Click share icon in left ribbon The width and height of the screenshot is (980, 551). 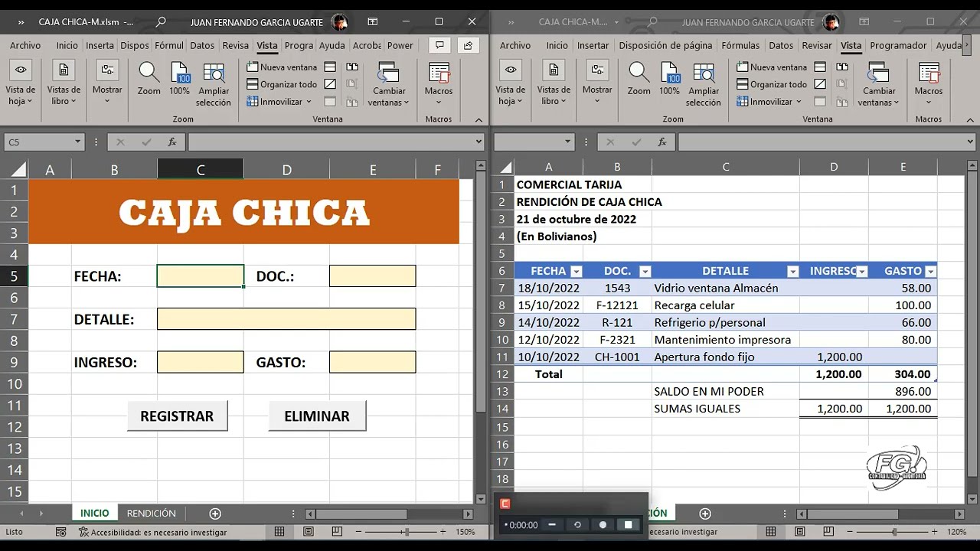(469, 45)
